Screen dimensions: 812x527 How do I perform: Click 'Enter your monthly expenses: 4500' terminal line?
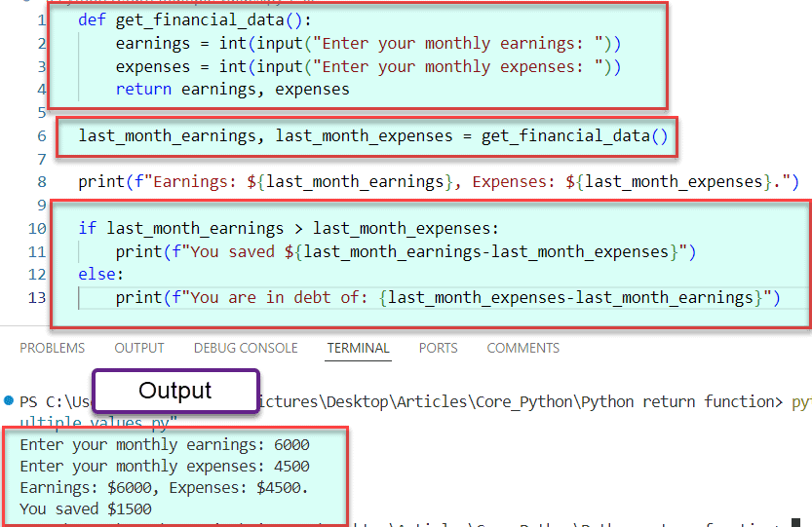[165, 466]
